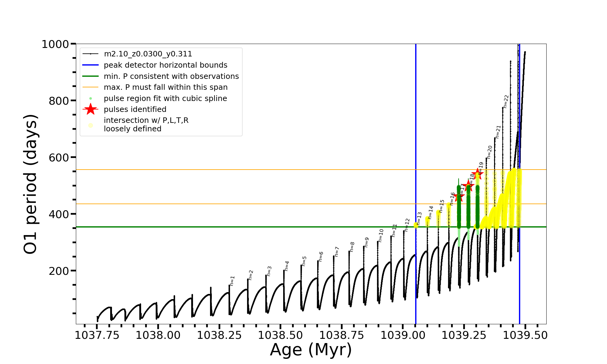Click the red star near n=19 label
This screenshot has width=607, height=364.
click(477, 174)
